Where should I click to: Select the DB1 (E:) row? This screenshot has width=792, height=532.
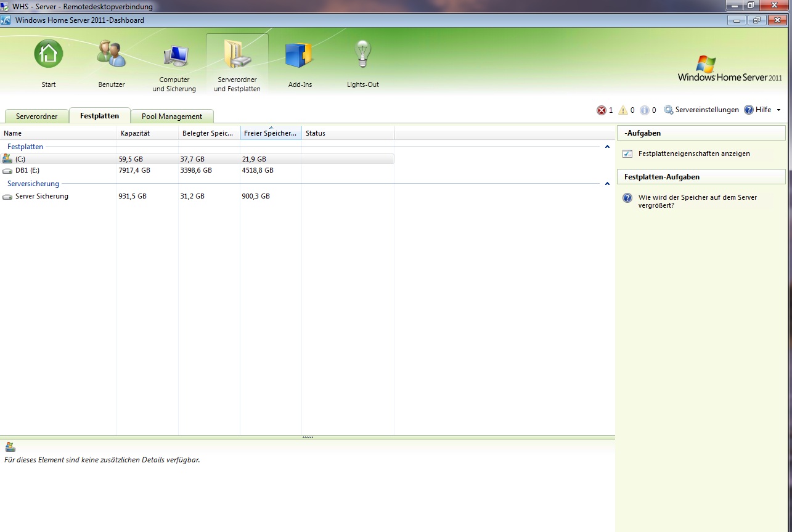pos(197,170)
